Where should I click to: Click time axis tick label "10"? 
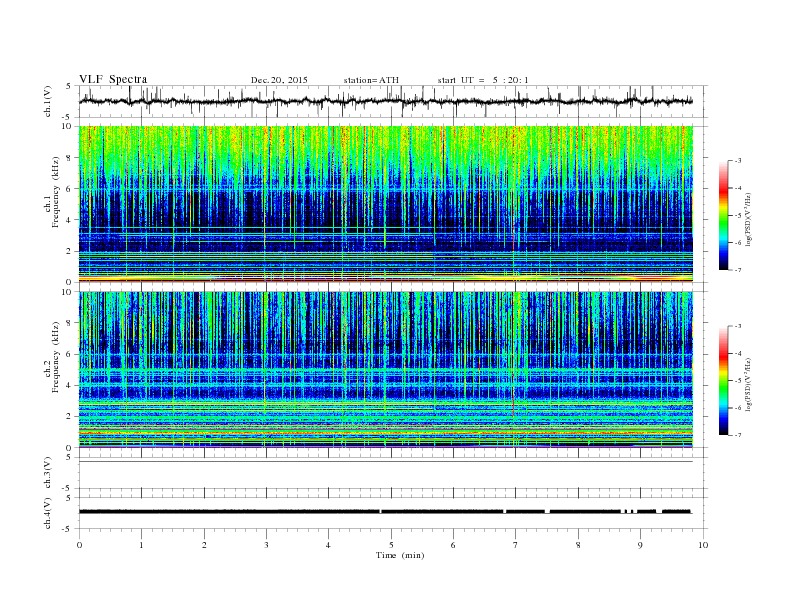[x=703, y=545]
